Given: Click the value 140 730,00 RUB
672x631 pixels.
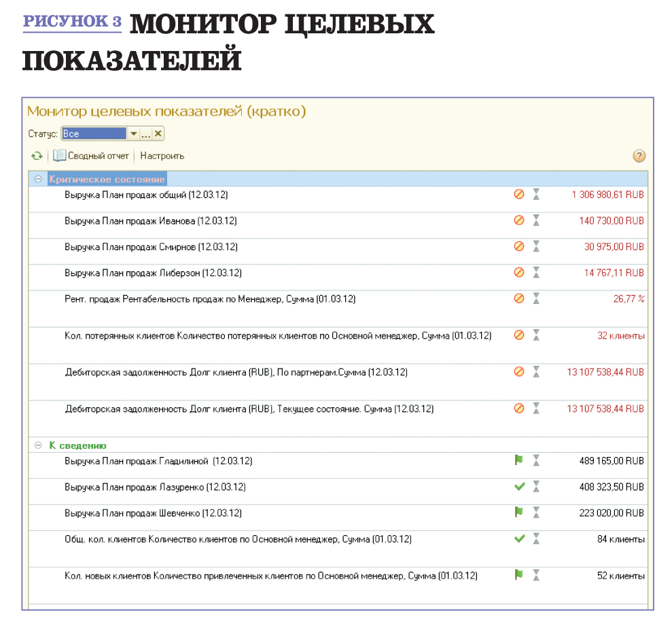Looking at the screenshot, I should click(x=612, y=221).
